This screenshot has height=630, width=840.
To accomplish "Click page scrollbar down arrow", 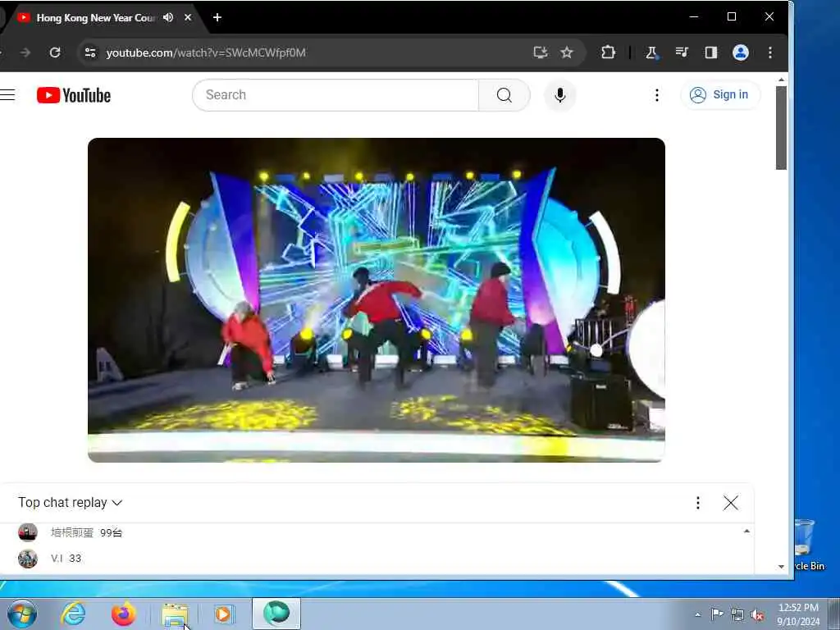I will [x=781, y=566].
